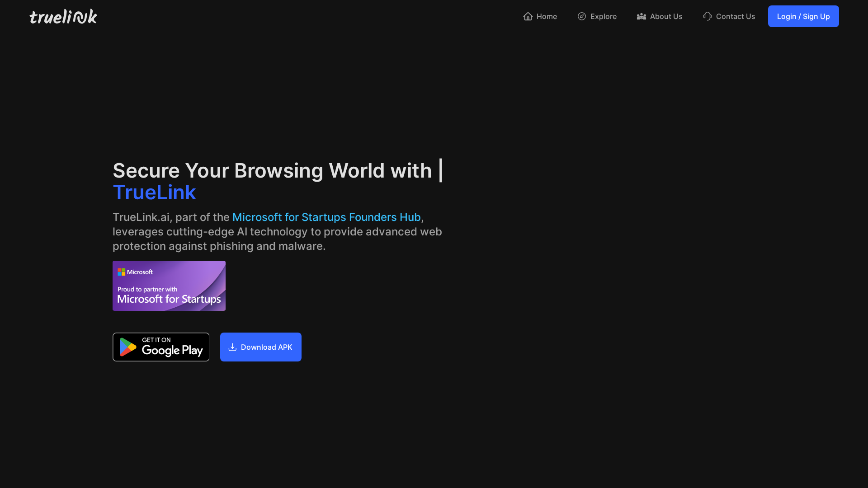The width and height of the screenshot is (868, 488).
Task: Click the Microsoft logo on the partner badge
Action: point(122,272)
